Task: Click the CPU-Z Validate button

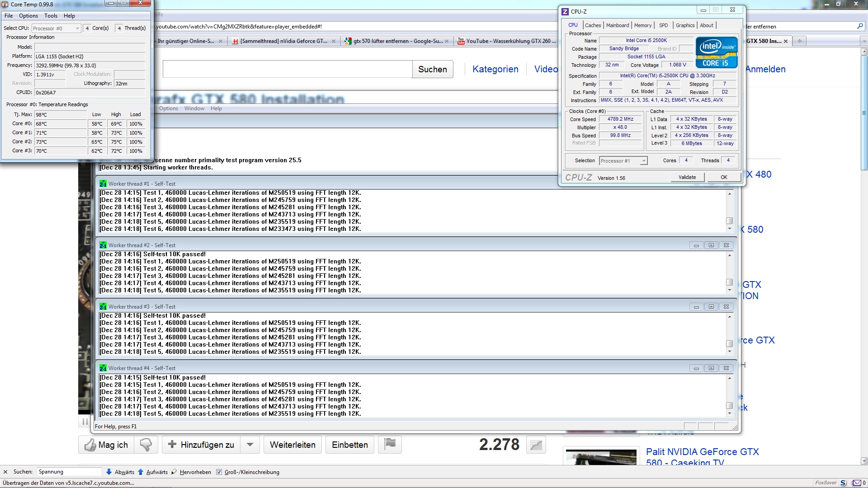Action: 687,177
